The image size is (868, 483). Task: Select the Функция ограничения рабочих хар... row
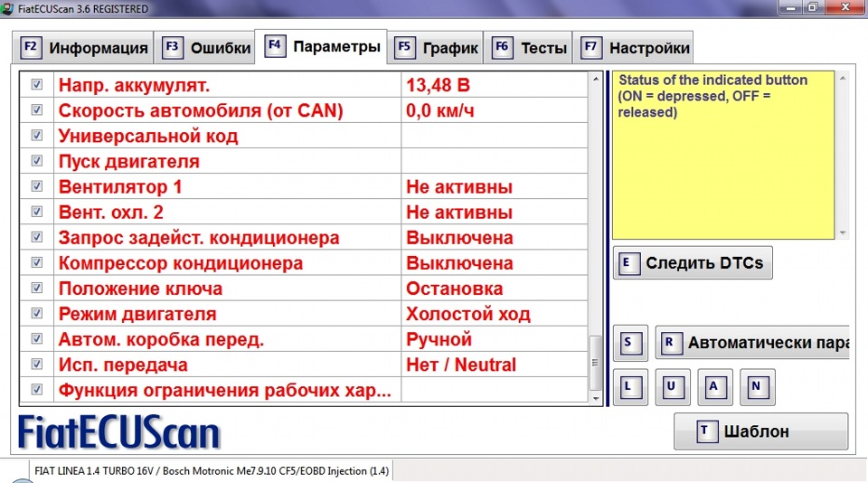click(x=304, y=390)
